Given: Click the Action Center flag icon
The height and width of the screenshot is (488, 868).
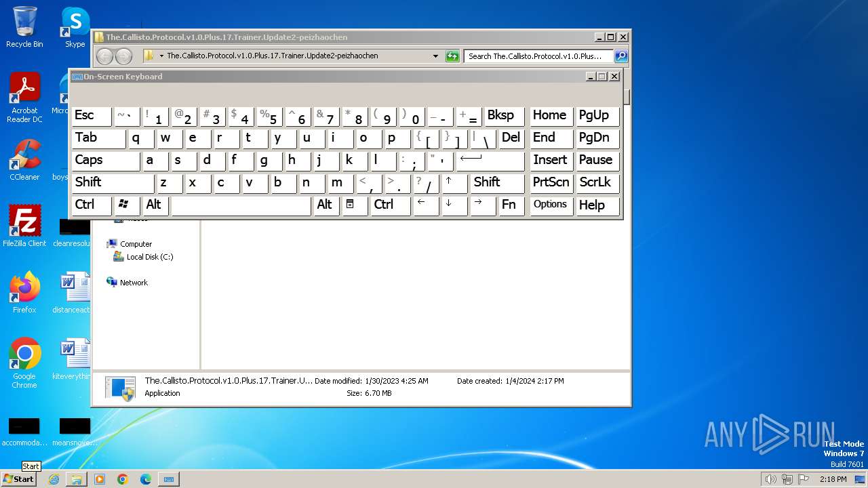Looking at the screenshot, I should pyautogui.click(x=804, y=479).
